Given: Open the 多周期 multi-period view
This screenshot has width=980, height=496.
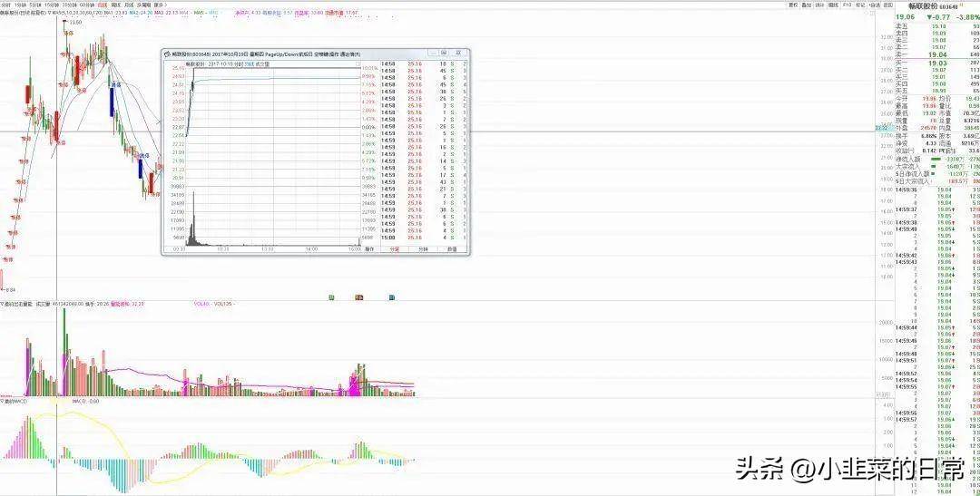Looking at the screenshot, I should (143, 5).
